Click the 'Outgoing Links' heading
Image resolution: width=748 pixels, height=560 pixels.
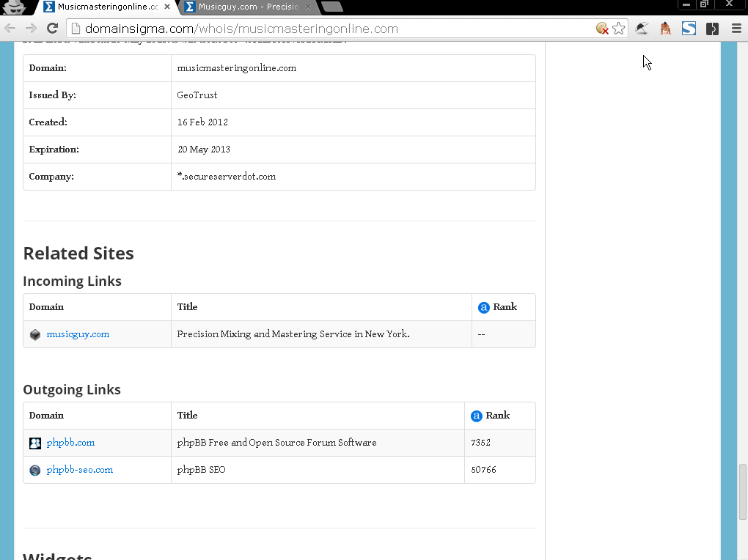72,390
